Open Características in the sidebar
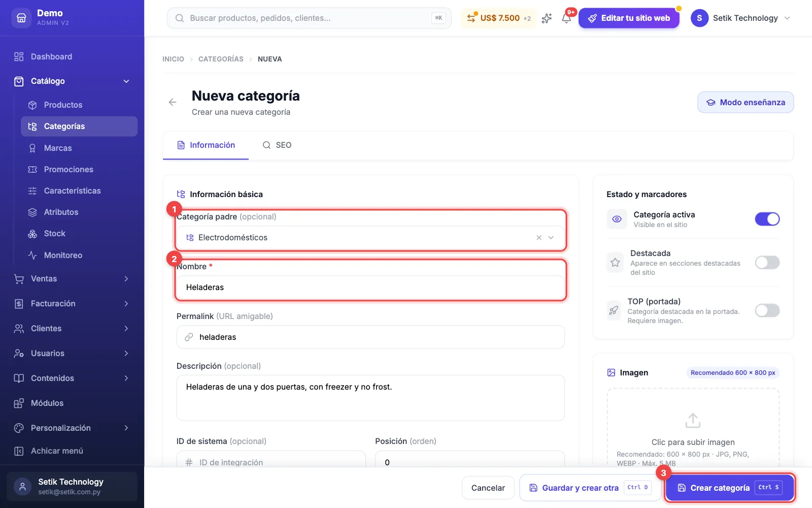This screenshot has height=508, width=812. click(x=79, y=190)
